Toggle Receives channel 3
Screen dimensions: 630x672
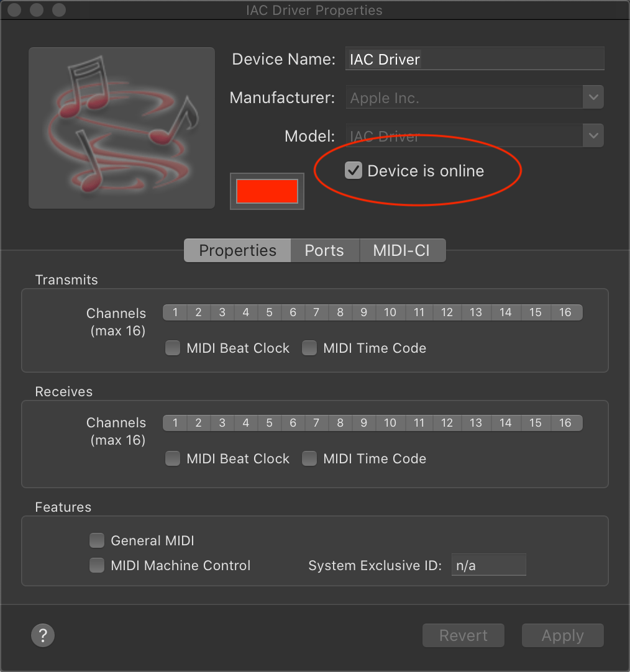222,423
